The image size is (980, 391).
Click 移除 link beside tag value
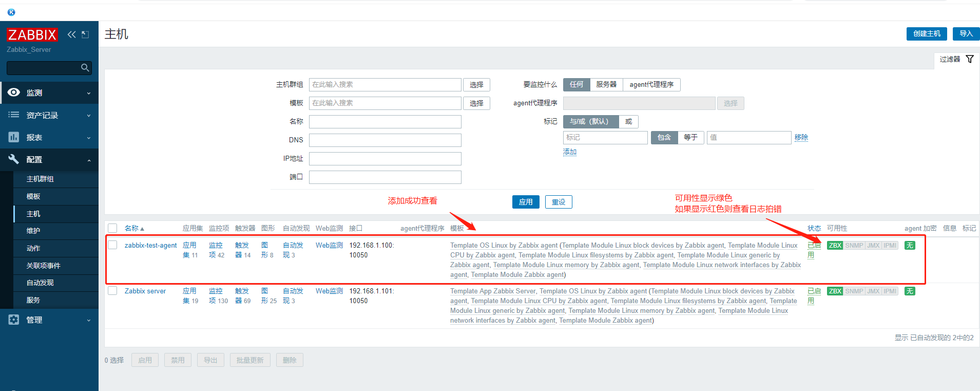click(x=801, y=137)
